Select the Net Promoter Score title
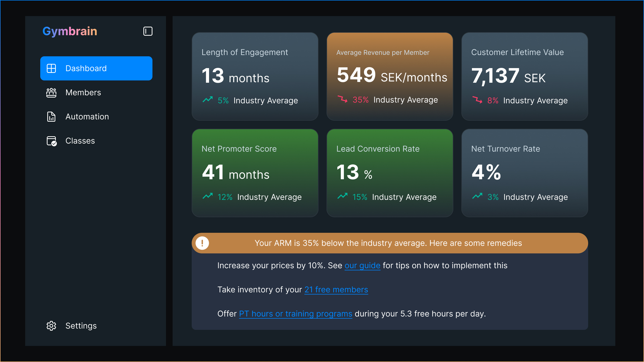The image size is (644, 362). pos(239,149)
